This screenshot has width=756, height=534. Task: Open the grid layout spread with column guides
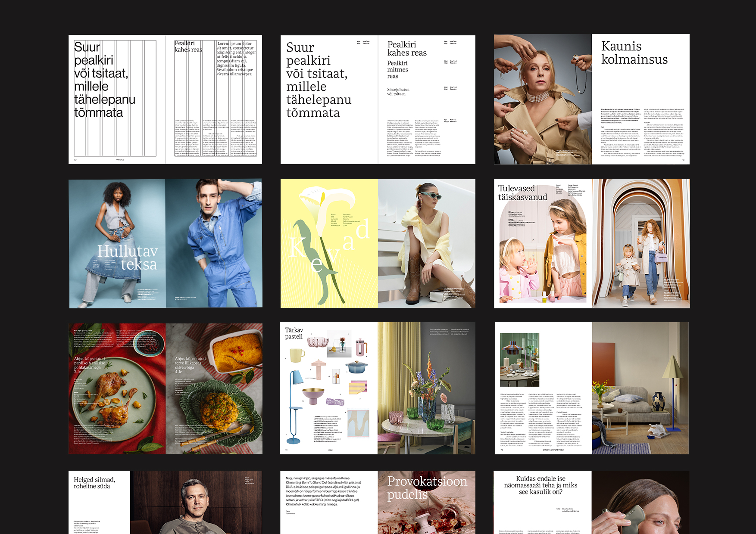coord(165,99)
